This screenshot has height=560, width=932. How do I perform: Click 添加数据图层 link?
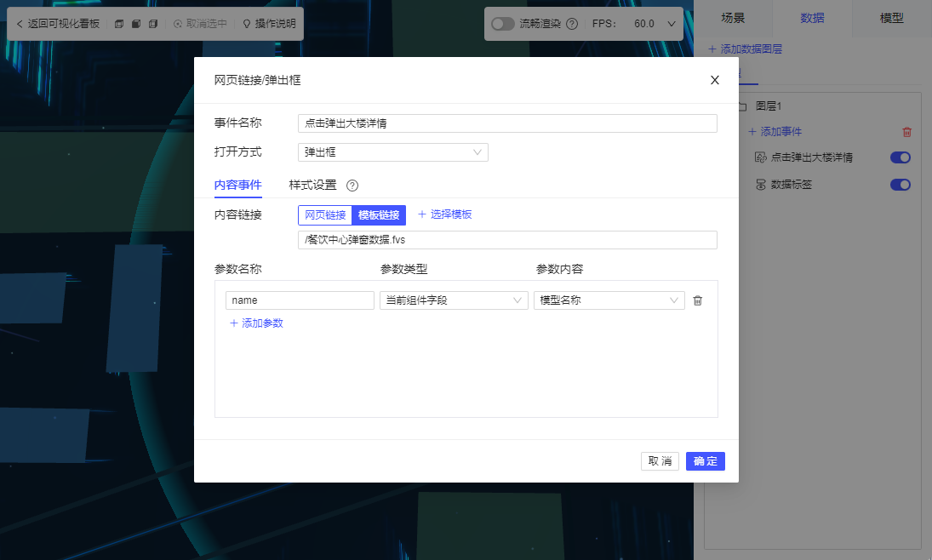pyautogui.click(x=746, y=49)
